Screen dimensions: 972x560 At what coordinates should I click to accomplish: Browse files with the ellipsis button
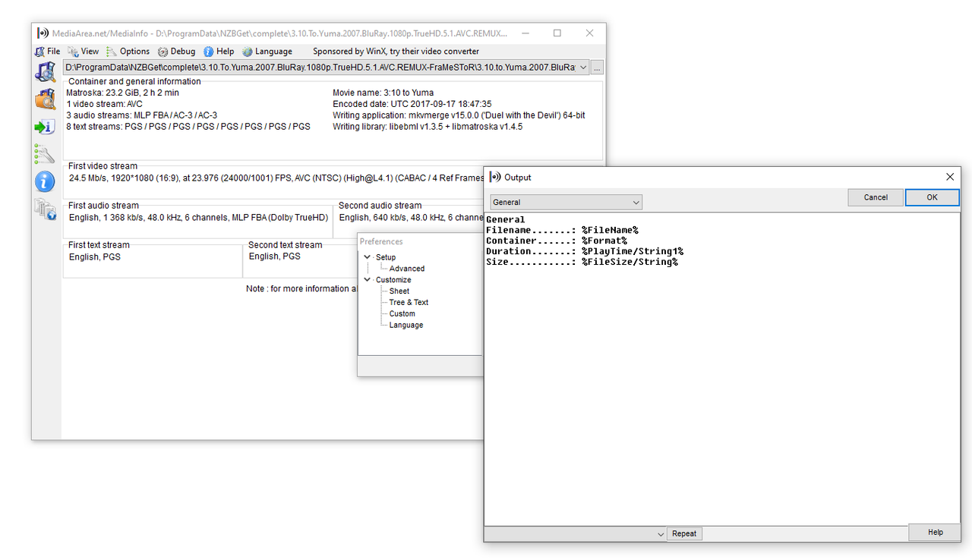tap(597, 67)
